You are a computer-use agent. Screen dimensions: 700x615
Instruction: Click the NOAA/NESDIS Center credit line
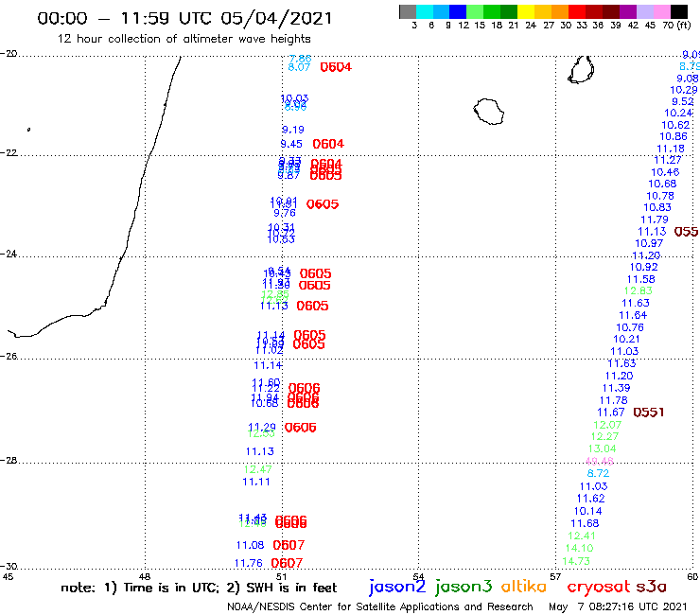(x=380, y=606)
